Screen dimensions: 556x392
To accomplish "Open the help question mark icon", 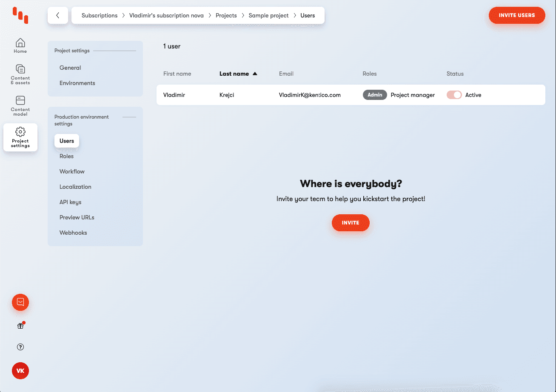I will pos(20,347).
